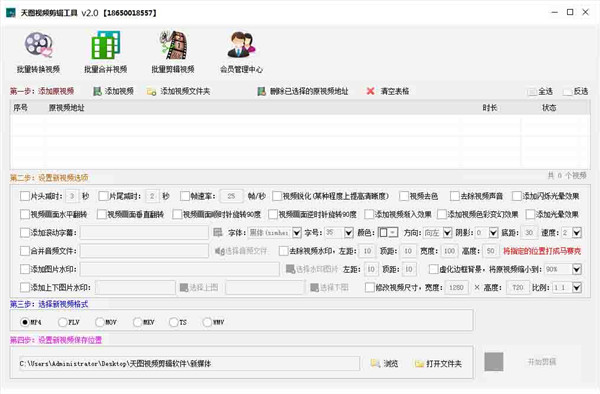Select the MKV format radio button

coord(137,322)
